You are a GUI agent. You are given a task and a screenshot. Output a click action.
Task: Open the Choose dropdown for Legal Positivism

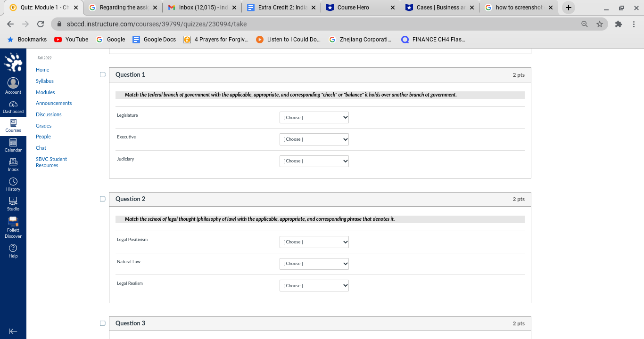coord(314,242)
